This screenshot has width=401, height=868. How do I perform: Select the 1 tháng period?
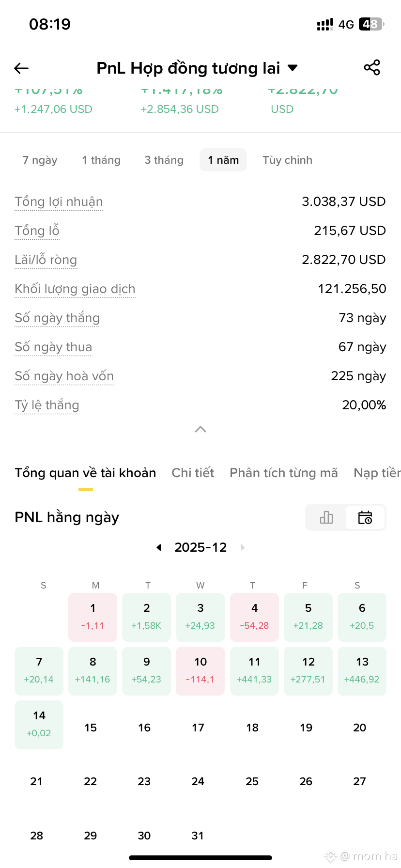(x=101, y=160)
